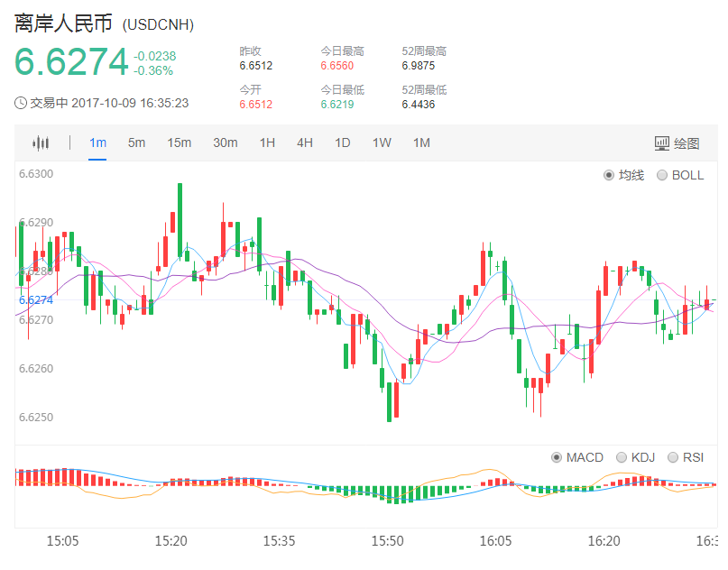This screenshot has width=728, height=570.
Task: Click the blue 6.6274 price axis marker
Action: point(36,299)
